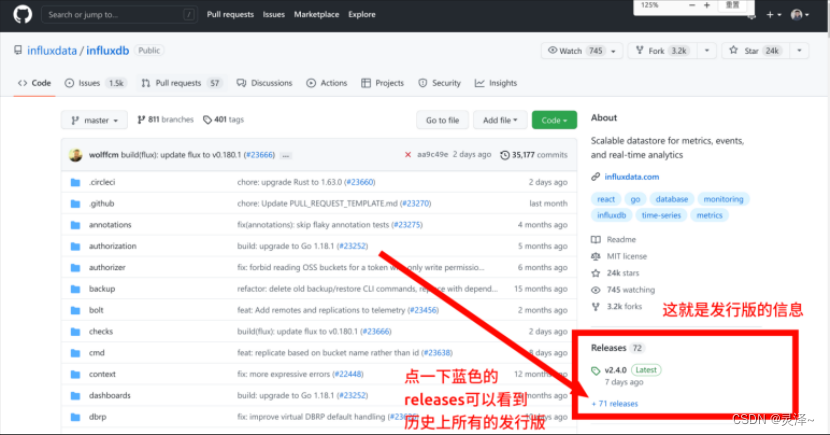The image size is (830, 435).
Task: Open the influxdata.com website link
Action: (631, 177)
